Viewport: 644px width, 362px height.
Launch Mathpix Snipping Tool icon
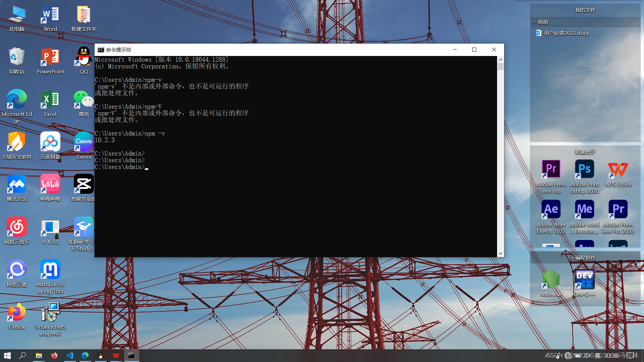[x=50, y=270]
